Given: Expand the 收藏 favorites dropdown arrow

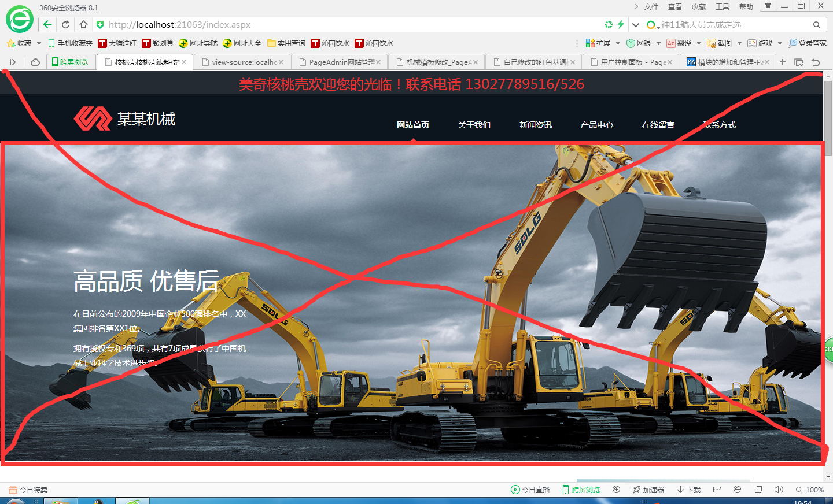Looking at the screenshot, I should (x=39, y=43).
